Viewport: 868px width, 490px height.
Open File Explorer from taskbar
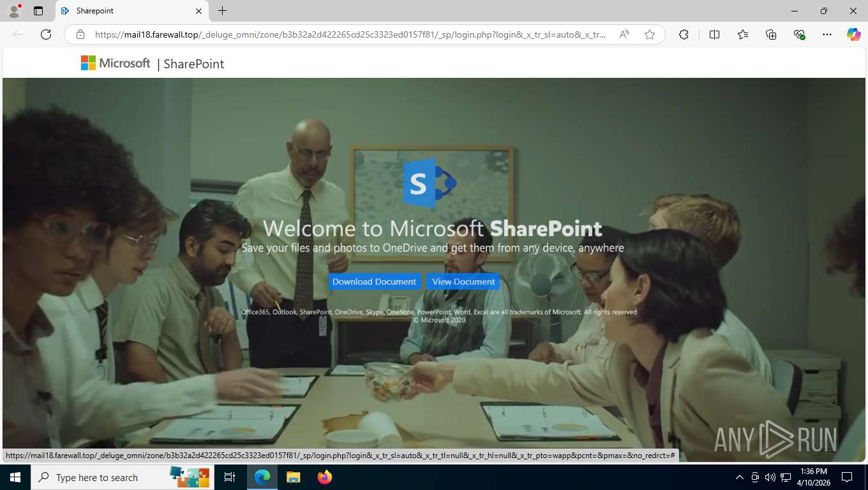click(293, 477)
